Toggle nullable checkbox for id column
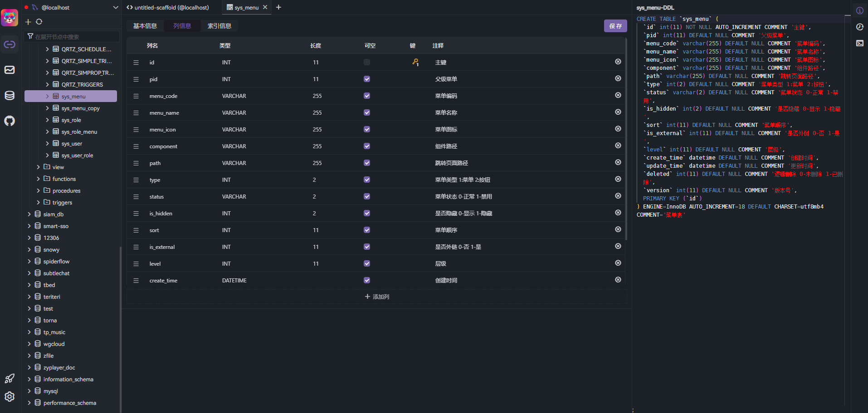Screen dimensions: 868x413 [367, 62]
